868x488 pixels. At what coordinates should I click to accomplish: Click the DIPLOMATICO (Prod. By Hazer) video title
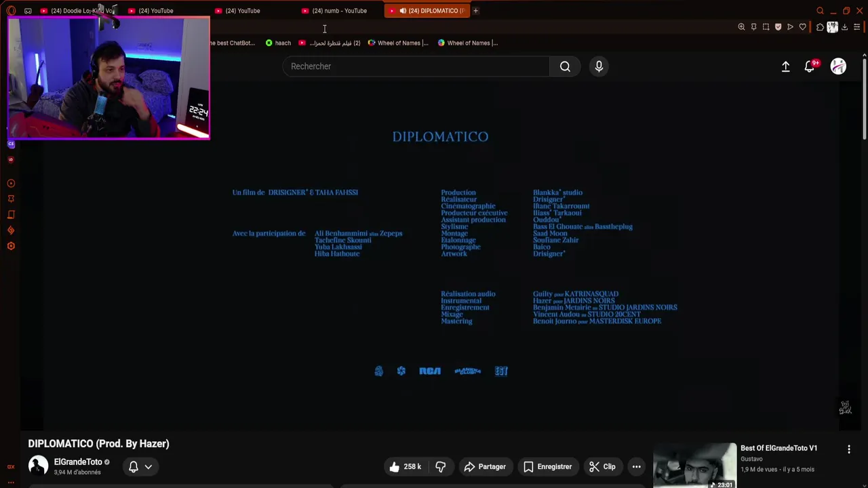[x=98, y=443]
